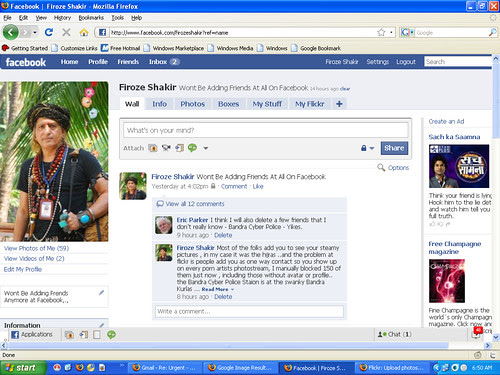
Task: Click the Firefox reload button
Action: (x=49, y=32)
